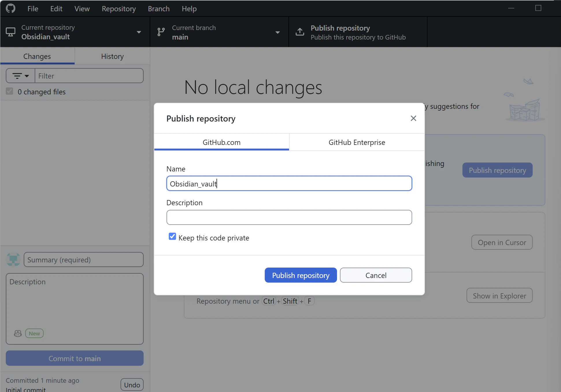
Task: Click the upload arrow publish icon
Action: (300, 32)
